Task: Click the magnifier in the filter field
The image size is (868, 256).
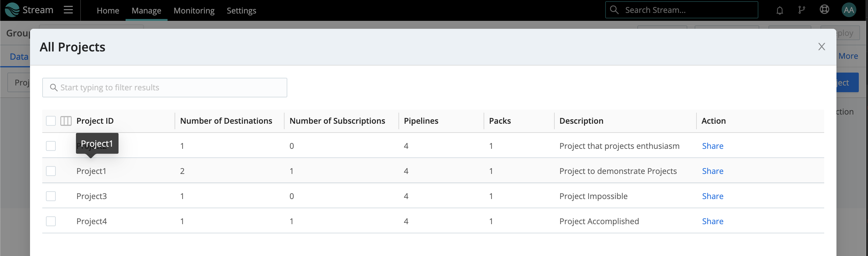Action: (x=54, y=88)
